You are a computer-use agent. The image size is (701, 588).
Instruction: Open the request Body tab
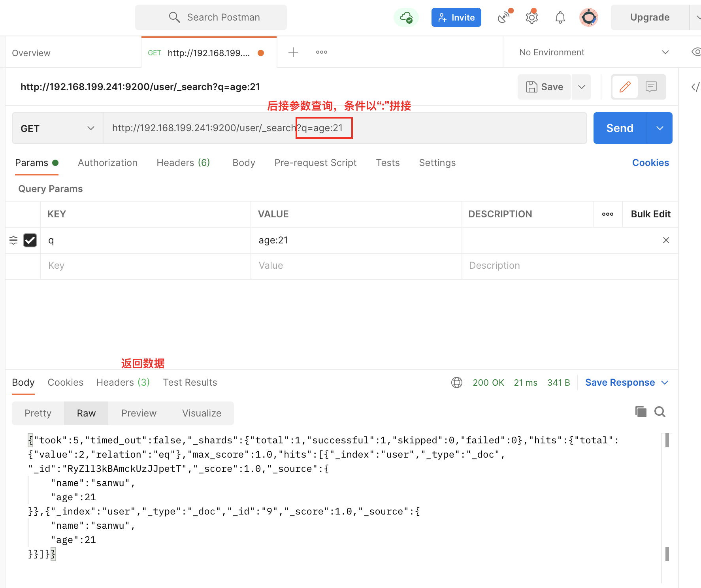click(x=244, y=163)
